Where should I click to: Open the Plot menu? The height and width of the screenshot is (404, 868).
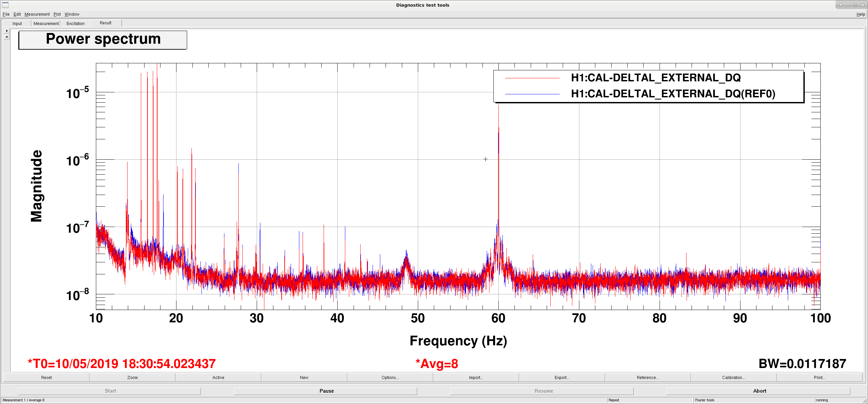[57, 14]
